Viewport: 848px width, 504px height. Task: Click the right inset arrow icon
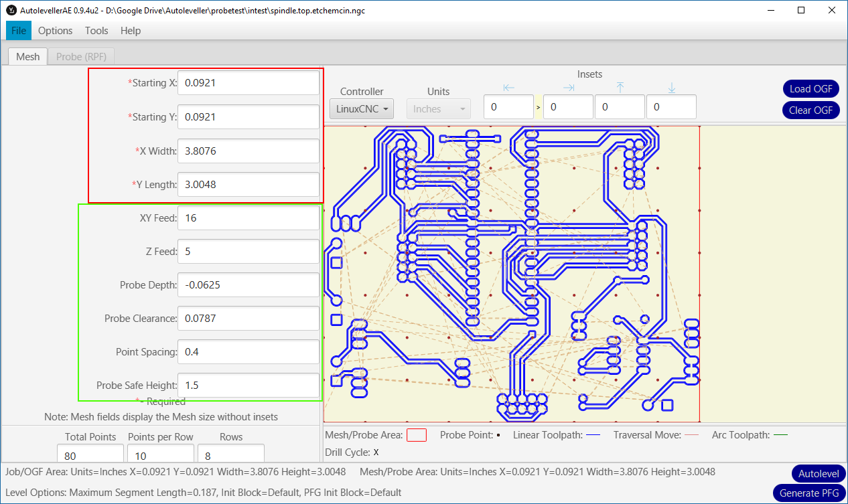pyautogui.click(x=569, y=88)
